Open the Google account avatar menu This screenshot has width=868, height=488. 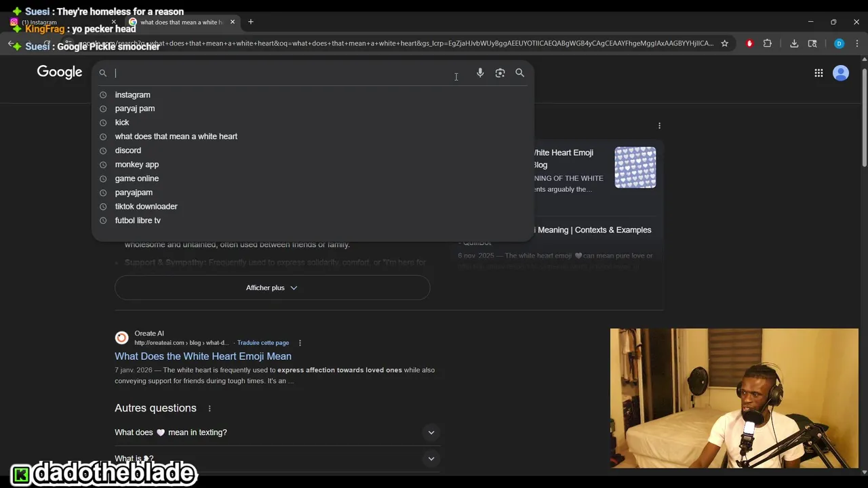tap(841, 73)
